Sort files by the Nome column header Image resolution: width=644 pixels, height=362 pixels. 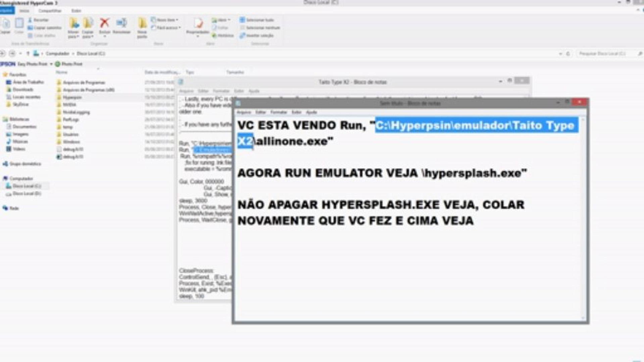pyautogui.click(x=61, y=72)
